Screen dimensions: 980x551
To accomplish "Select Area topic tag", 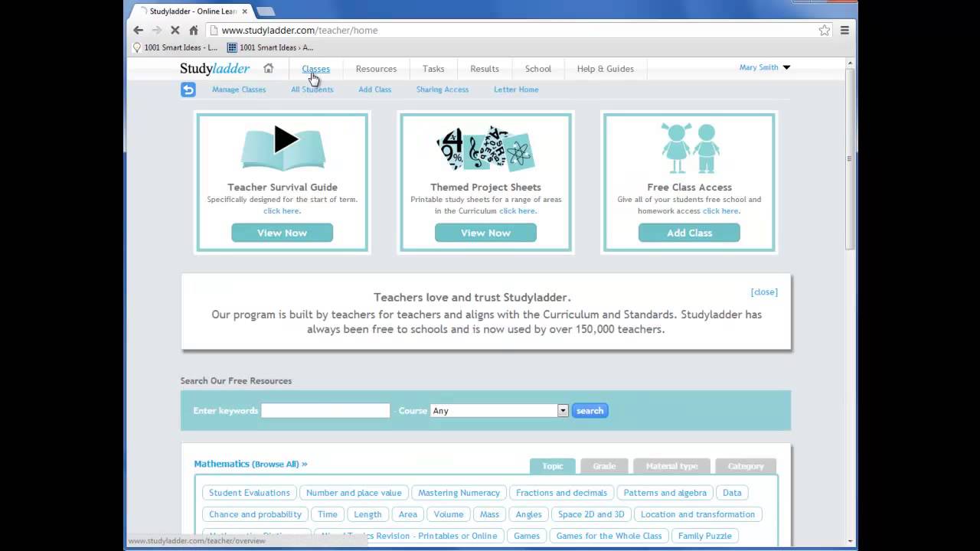I will click(x=408, y=514).
